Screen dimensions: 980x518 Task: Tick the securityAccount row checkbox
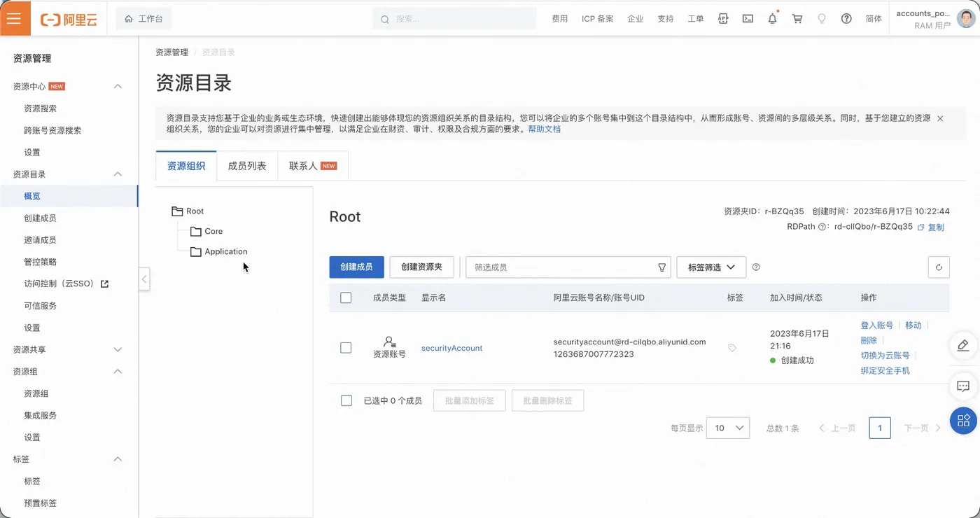[x=346, y=348]
